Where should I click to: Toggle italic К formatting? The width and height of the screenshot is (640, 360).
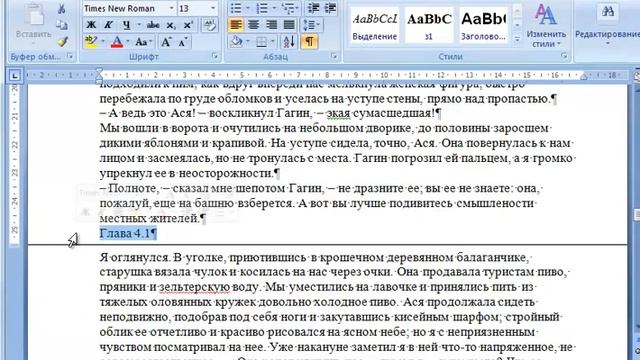click(x=108, y=25)
